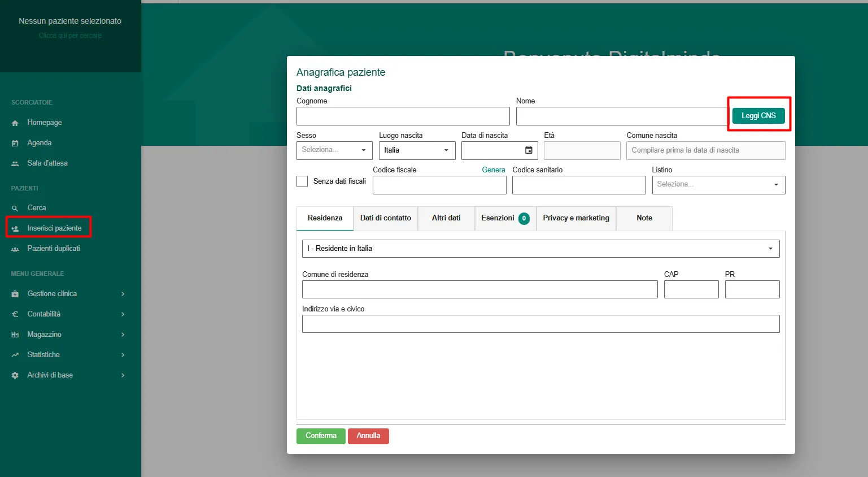Image resolution: width=868 pixels, height=477 pixels.
Task: Click the Cerca magnifier icon
Action: [15, 208]
